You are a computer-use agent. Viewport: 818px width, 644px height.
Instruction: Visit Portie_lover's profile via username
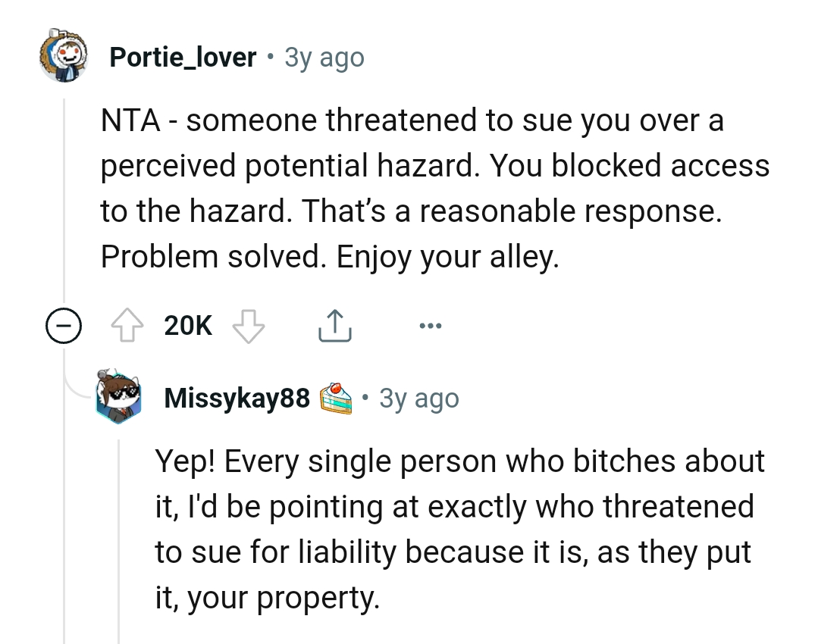coord(183,57)
